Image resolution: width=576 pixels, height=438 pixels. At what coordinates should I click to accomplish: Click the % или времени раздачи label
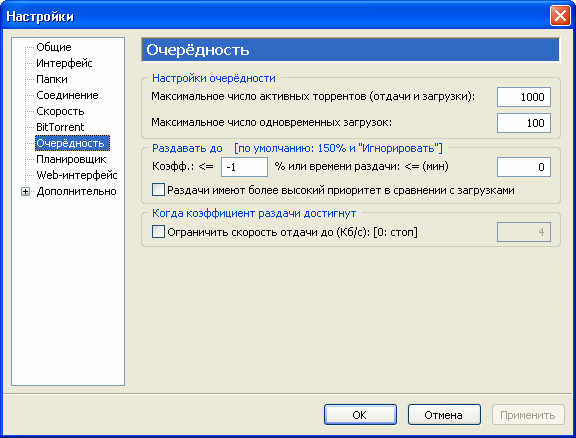click(362, 166)
